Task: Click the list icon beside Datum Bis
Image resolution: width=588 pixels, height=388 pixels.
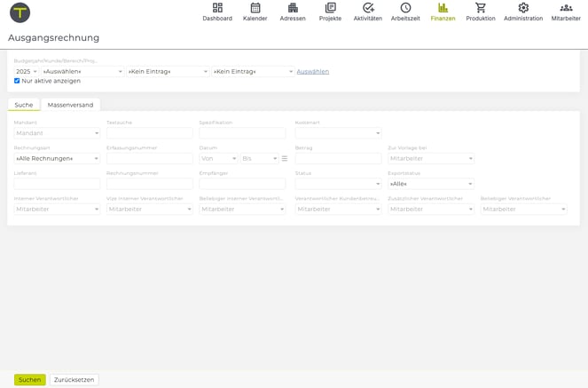Action: [285, 159]
